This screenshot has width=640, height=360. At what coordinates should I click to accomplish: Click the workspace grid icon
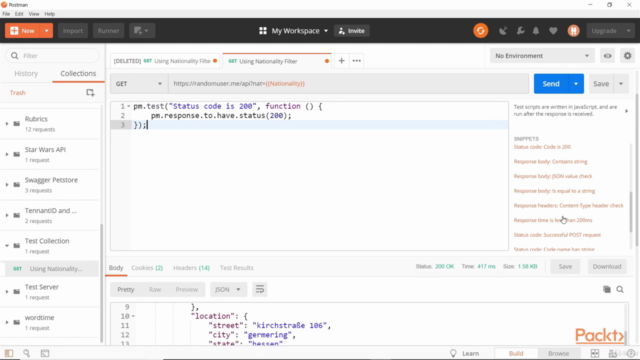point(263,31)
